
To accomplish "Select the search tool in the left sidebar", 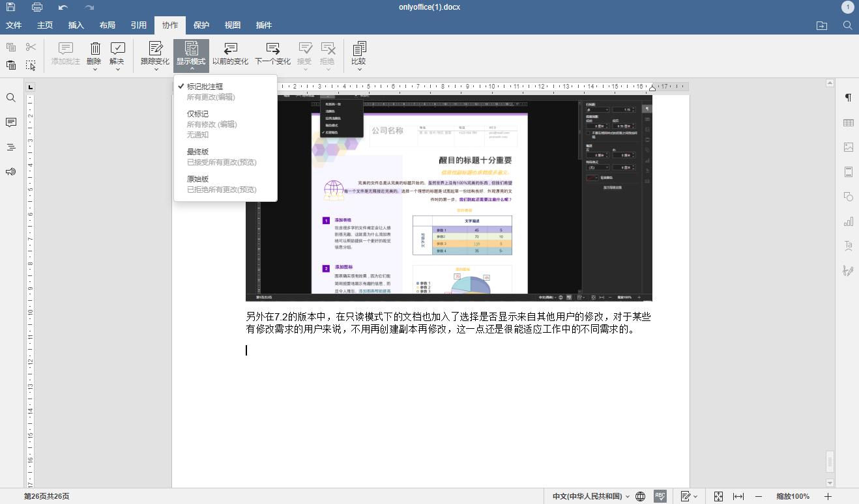I will point(12,98).
